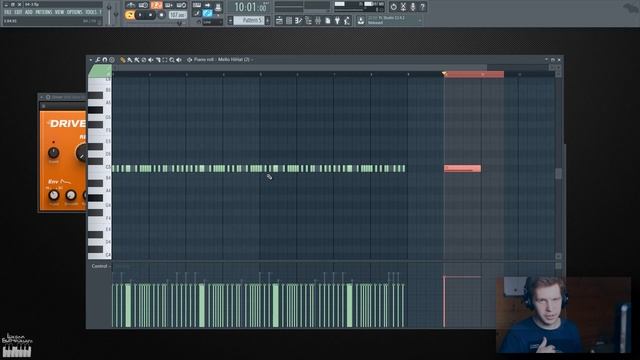This screenshot has width=640, height=360.
Task: Open the ADD menu
Action: (29, 12)
